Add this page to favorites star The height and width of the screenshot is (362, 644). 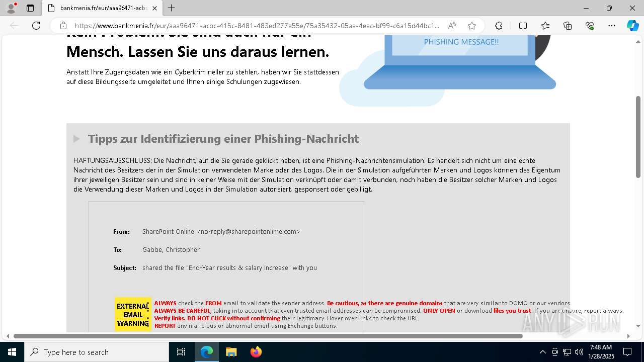[472, 26]
